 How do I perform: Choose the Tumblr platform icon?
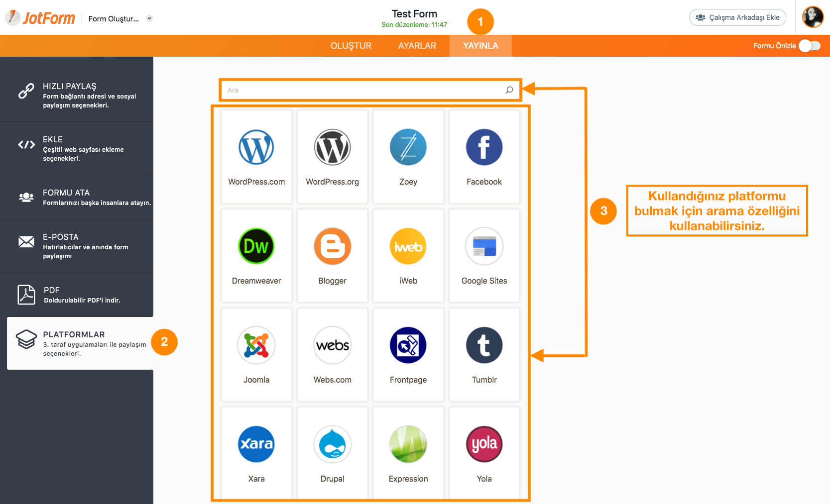coord(484,345)
